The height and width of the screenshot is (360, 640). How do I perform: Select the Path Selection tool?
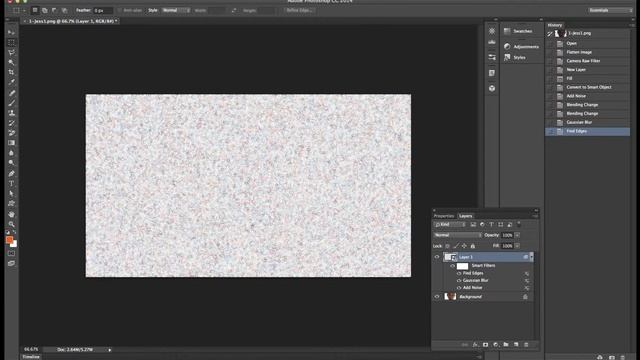[11, 193]
